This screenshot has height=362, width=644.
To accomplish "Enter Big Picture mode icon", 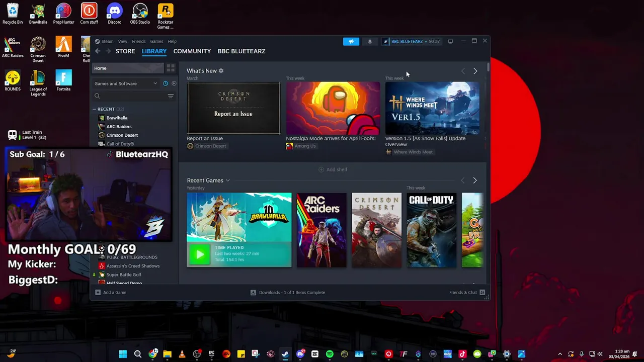I will (x=450, y=41).
